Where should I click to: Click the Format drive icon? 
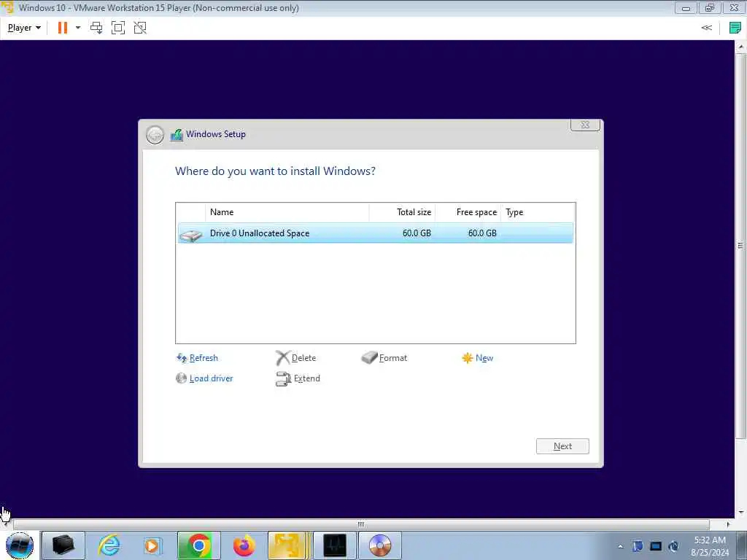pos(369,357)
